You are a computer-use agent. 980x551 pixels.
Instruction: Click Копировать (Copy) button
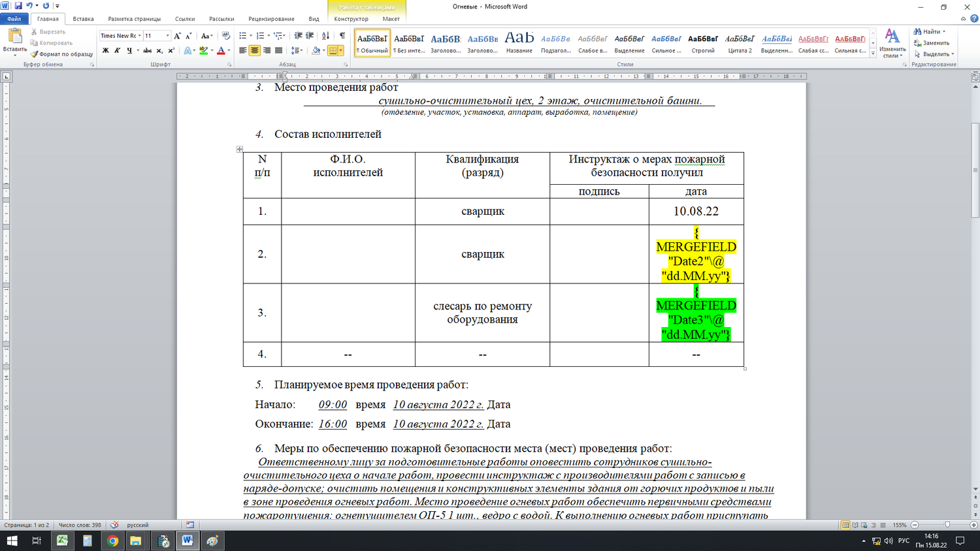[x=51, y=43]
